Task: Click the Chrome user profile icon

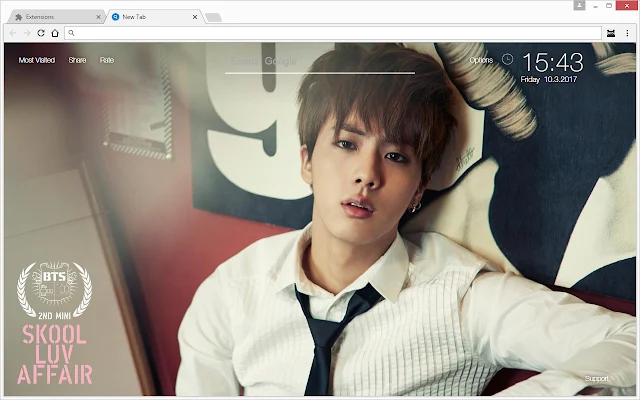Action: (579, 5)
